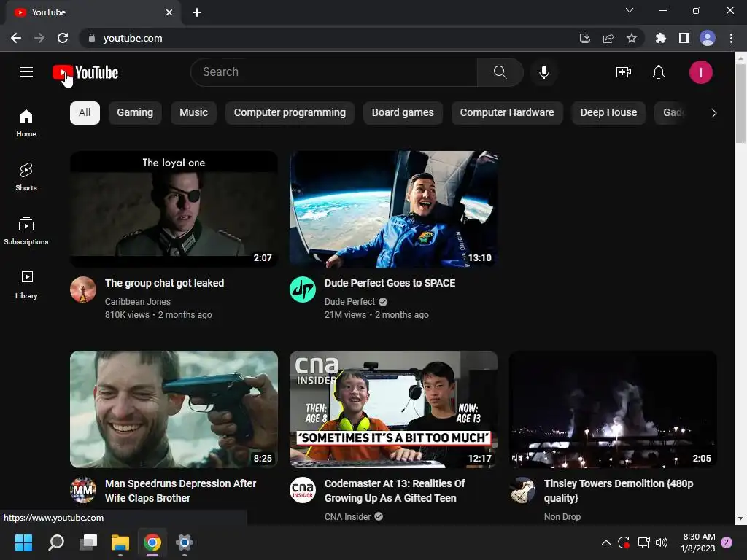Open Library from the sidebar
Screen dimensions: 747x560
pyautogui.click(x=26, y=285)
